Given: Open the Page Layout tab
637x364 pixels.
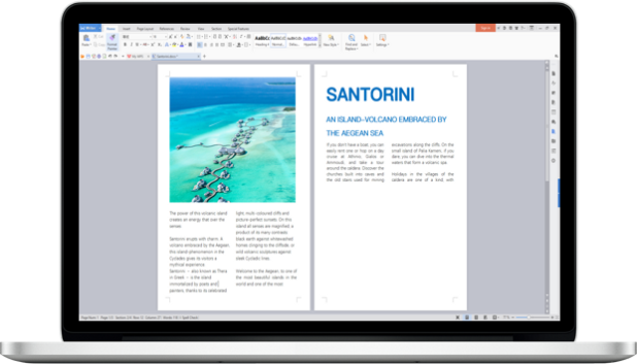Looking at the screenshot, I should pos(145,29).
